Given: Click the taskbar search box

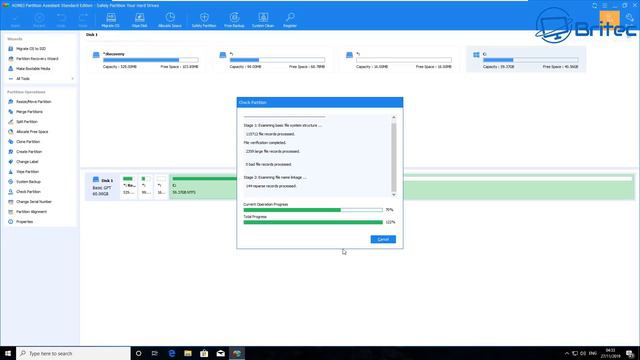Looking at the screenshot, I should pyautogui.click(x=73, y=353).
